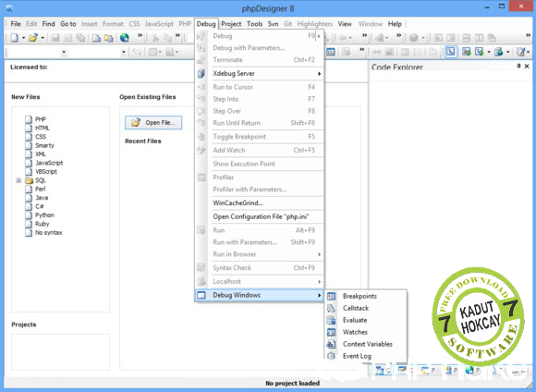Click the Callstack icon in the submenu
This screenshot has height=392, width=536.
point(331,308)
